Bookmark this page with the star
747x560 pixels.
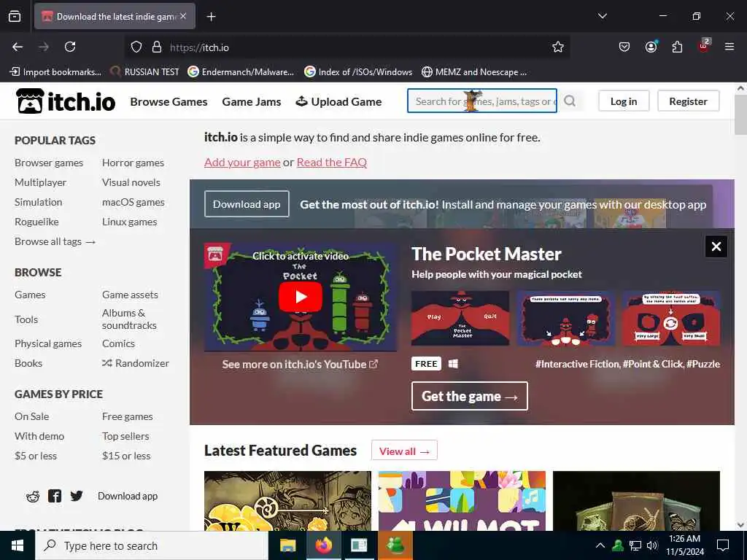[558, 47]
